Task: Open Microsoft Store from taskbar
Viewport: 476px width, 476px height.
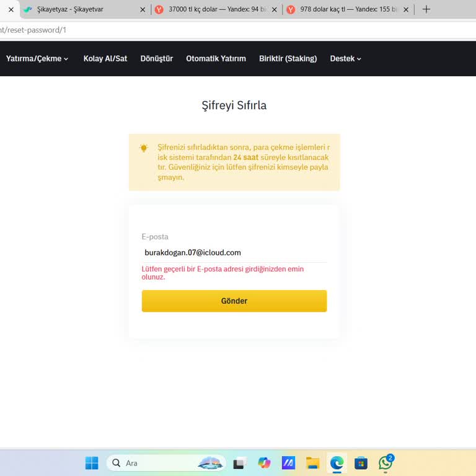Action: point(361,463)
